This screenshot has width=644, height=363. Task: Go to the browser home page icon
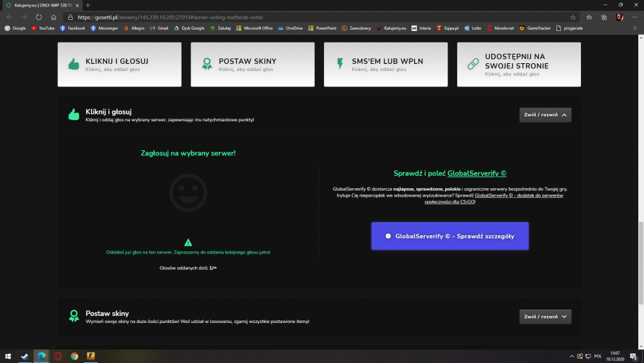coord(53,17)
